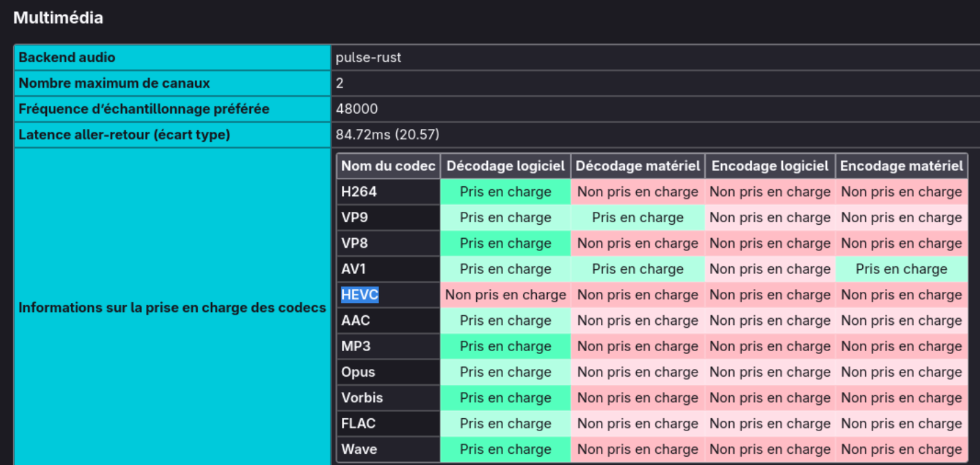Click the codec support information row label
980x465 pixels.
(x=172, y=308)
